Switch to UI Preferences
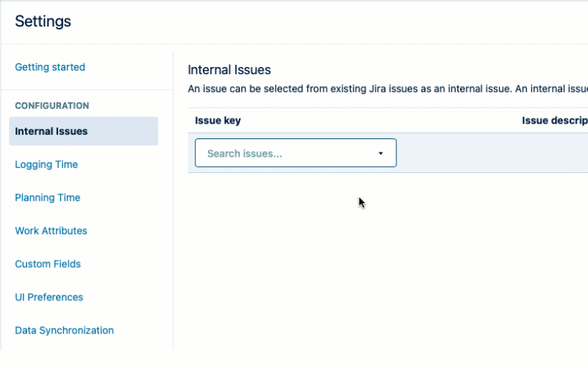The image size is (588, 368). coord(49,297)
